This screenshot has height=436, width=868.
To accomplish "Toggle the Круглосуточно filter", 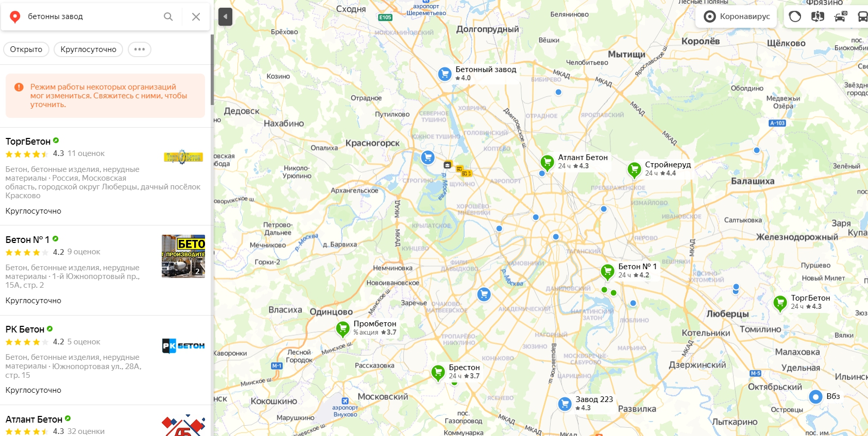I will (88, 49).
